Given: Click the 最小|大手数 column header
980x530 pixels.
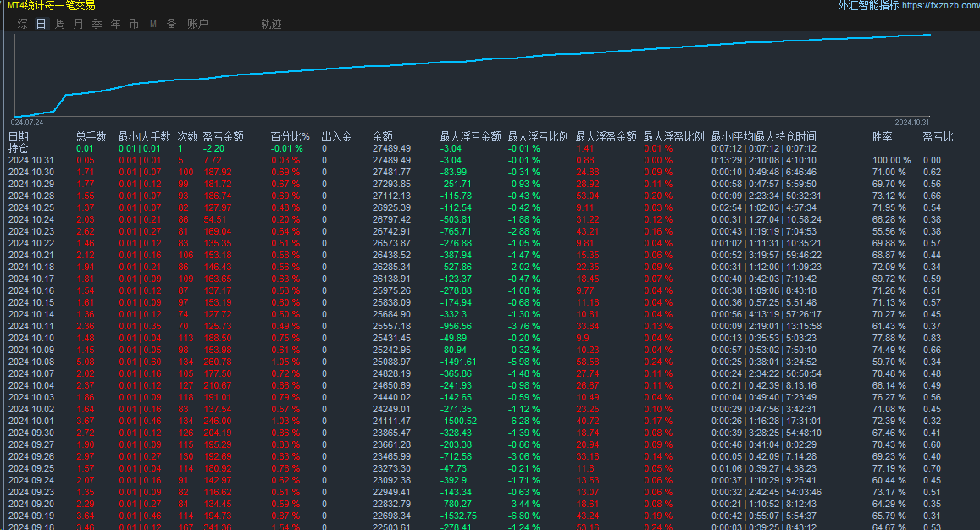Looking at the screenshot, I should (144, 136).
